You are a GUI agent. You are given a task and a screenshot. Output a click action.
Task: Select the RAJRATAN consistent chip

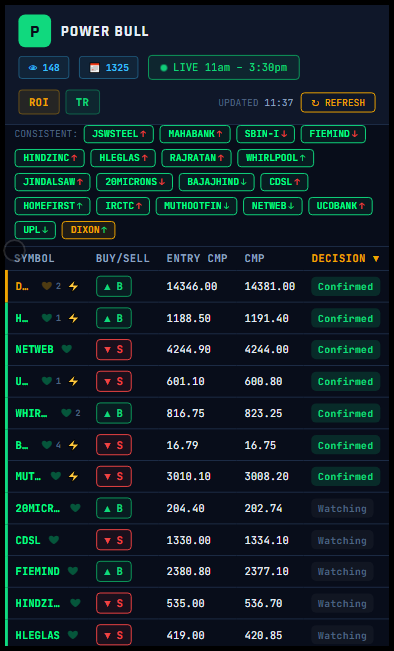pyautogui.click(x=196, y=158)
